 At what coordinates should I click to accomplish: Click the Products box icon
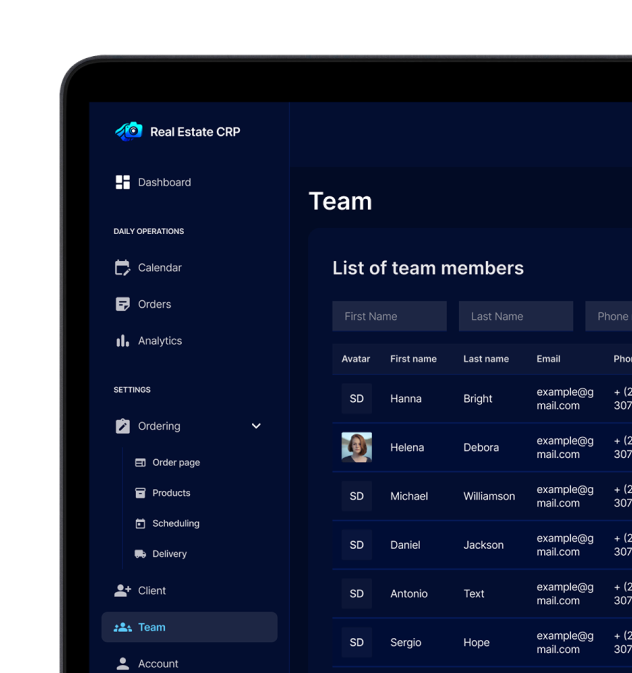tap(140, 493)
